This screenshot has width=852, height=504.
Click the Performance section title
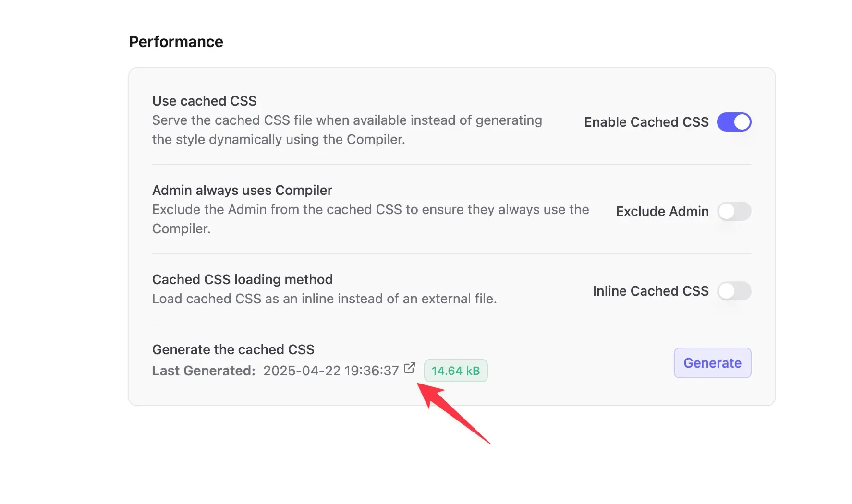[x=176, y=42]
